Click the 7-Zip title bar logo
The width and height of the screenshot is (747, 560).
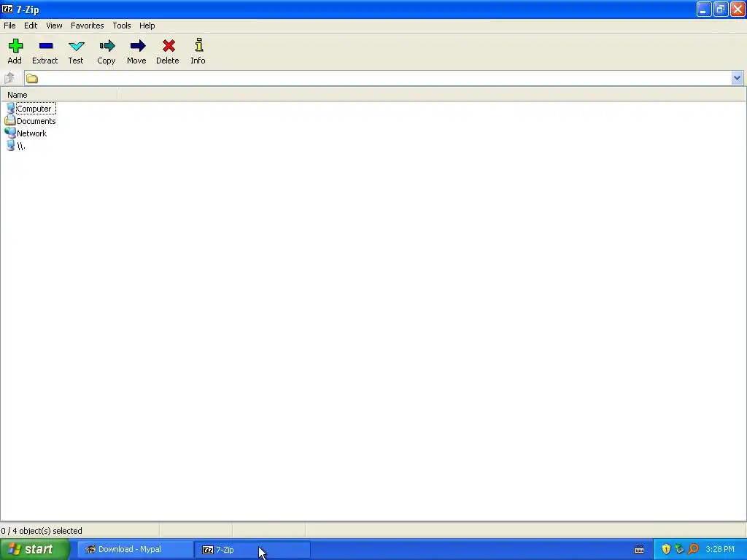(7, 9)
